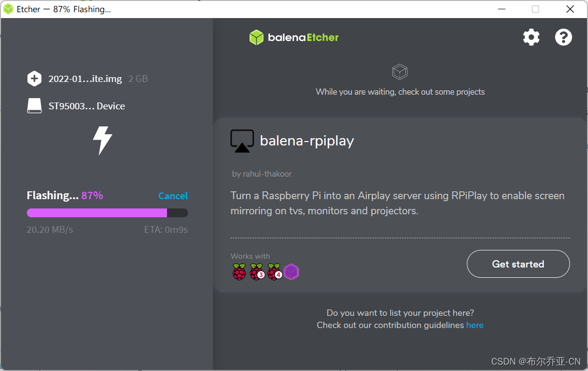Click the Works with label
Image resolution: width=588 pixels, height=371 pixels.
coord(250,256)
